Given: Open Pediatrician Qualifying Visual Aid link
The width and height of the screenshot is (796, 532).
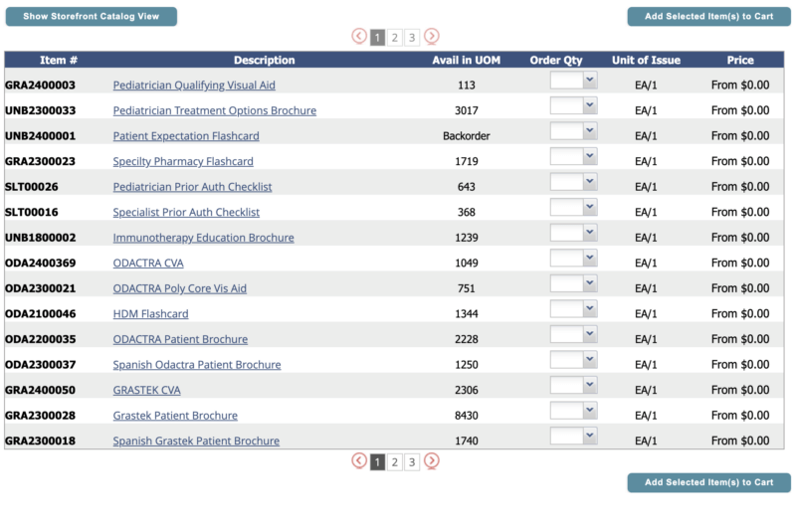Looking at the screenshot, I should tap(194, 86).
